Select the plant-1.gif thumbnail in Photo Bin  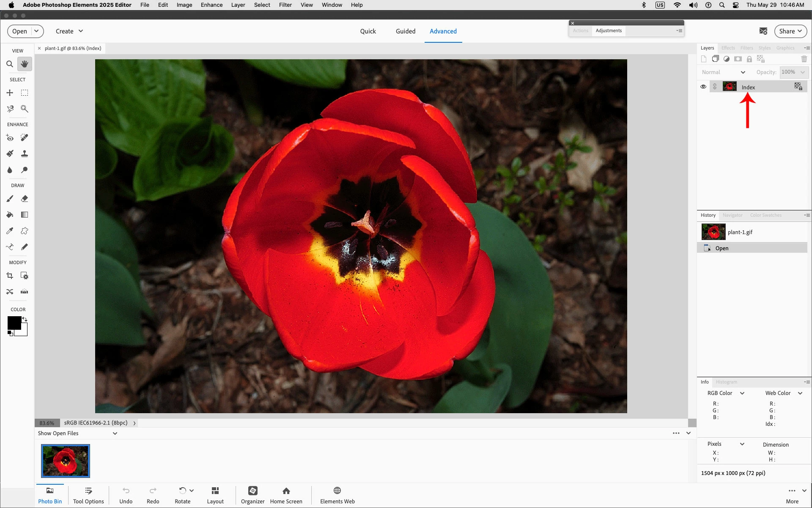[66, 461]
